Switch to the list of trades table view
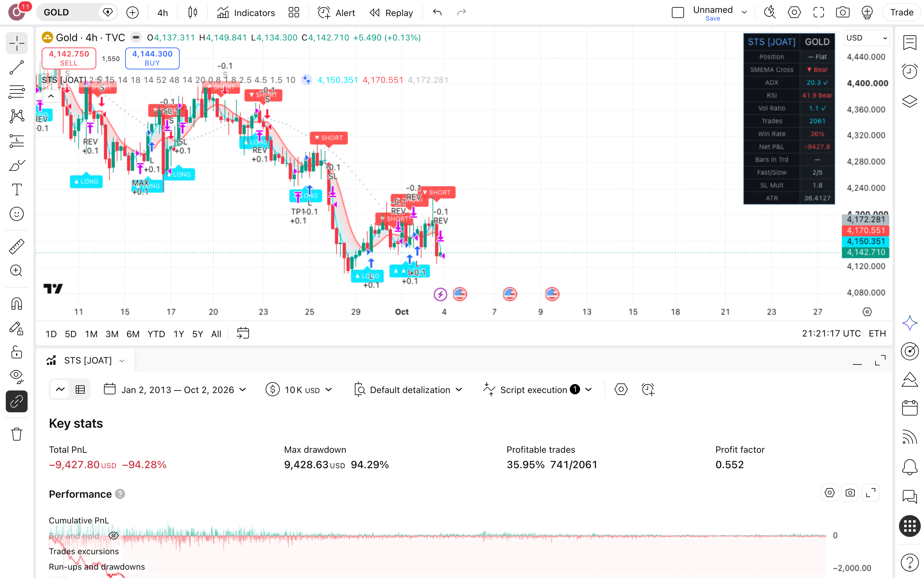 [80, 390]
